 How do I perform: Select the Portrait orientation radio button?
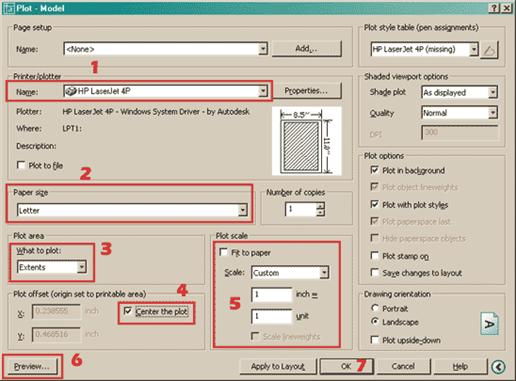375,308
